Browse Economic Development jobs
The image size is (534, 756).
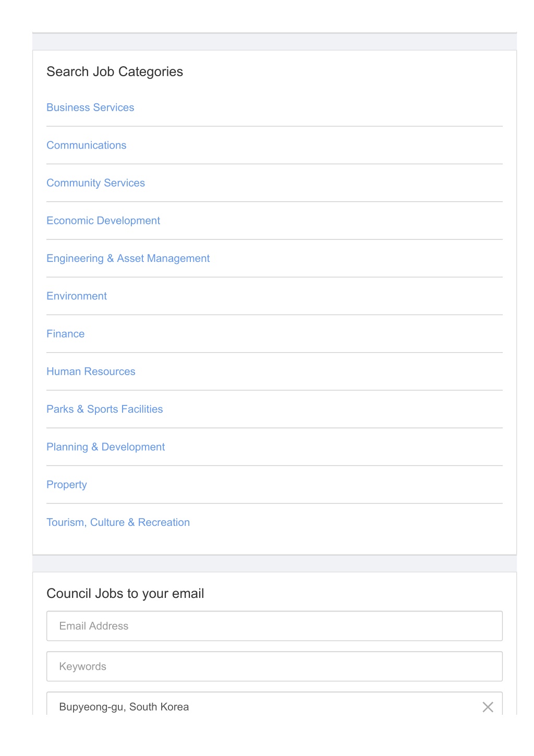(x=103, y=221)
